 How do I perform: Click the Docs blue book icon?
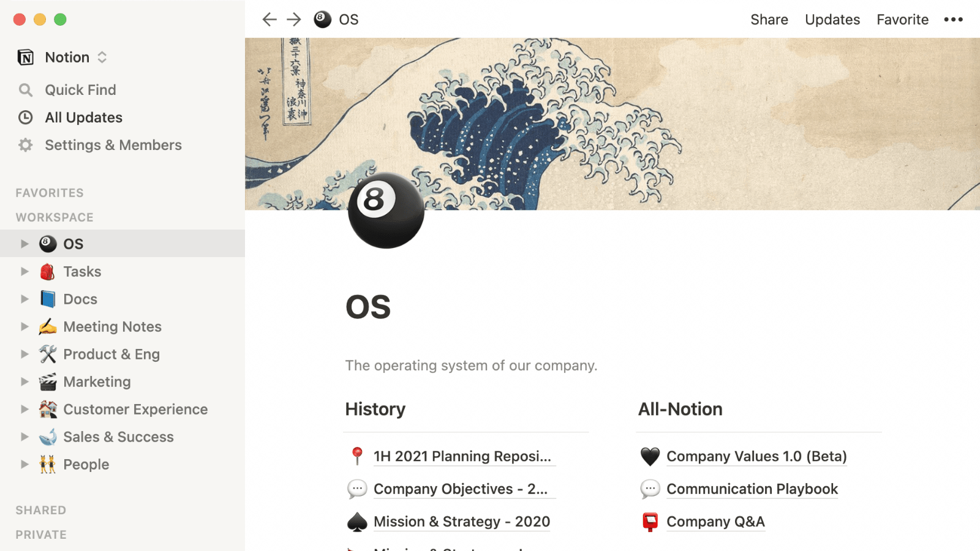pyautogui.click(x=48, y=299)
